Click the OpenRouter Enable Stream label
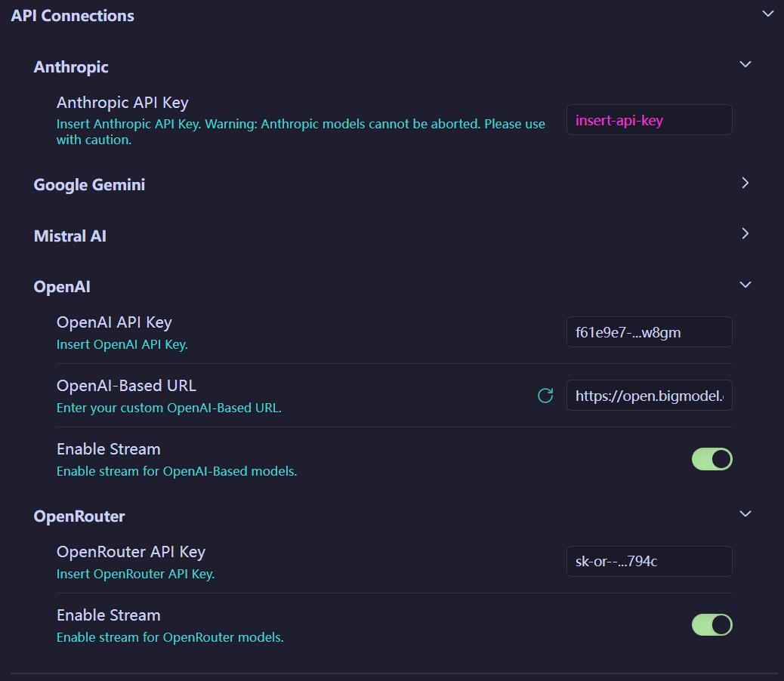784x681 pixels. pos(109,615)
